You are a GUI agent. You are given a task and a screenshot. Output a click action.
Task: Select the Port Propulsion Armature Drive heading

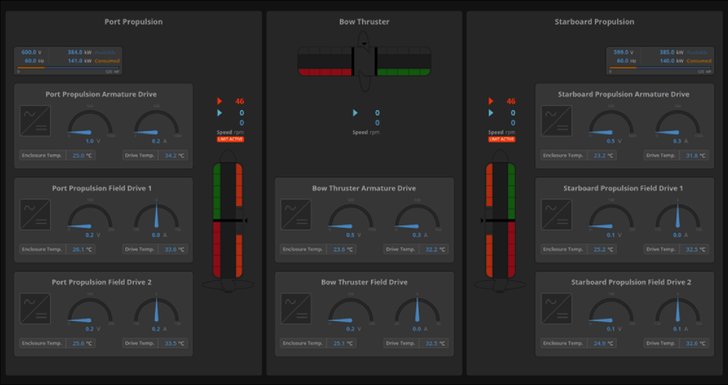(101, 94)
